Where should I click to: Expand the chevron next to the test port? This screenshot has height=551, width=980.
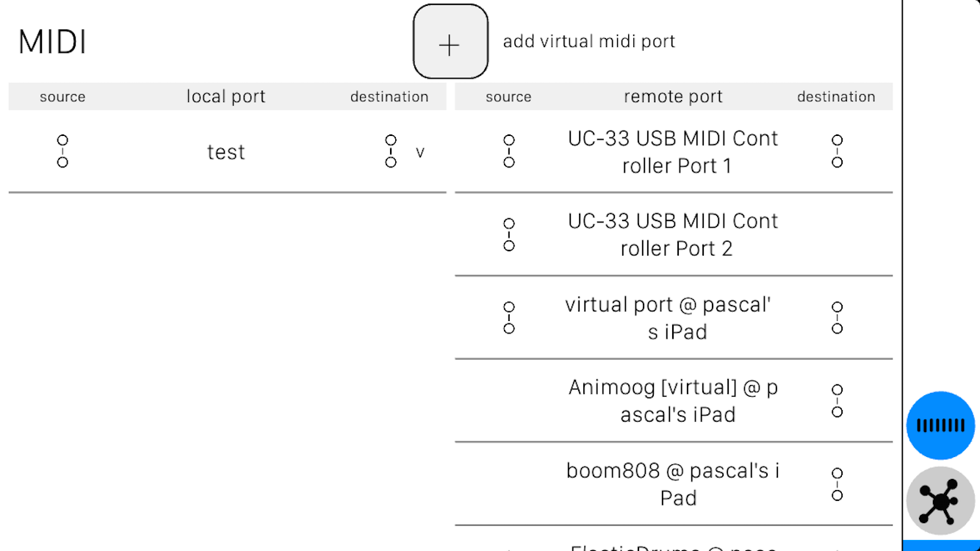(420, 152)
